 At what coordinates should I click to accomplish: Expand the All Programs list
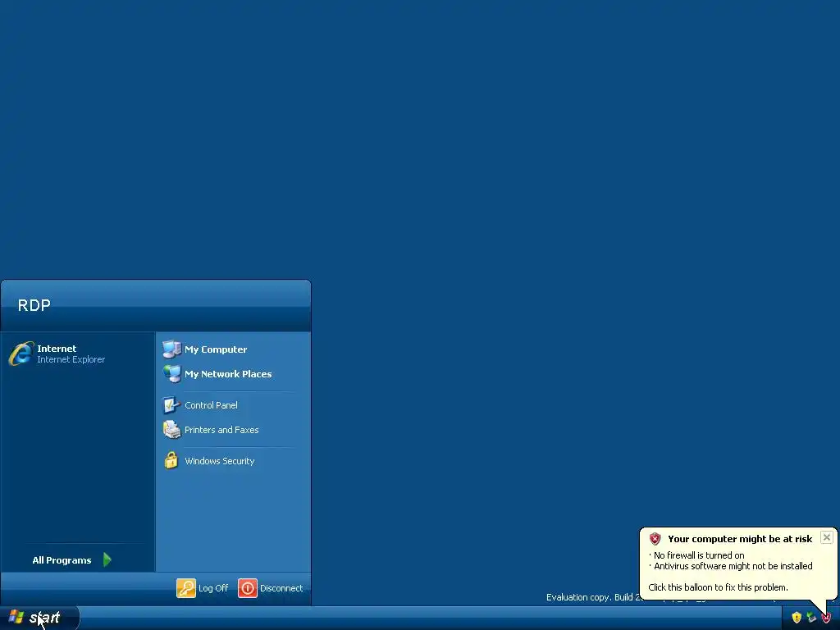72,559
